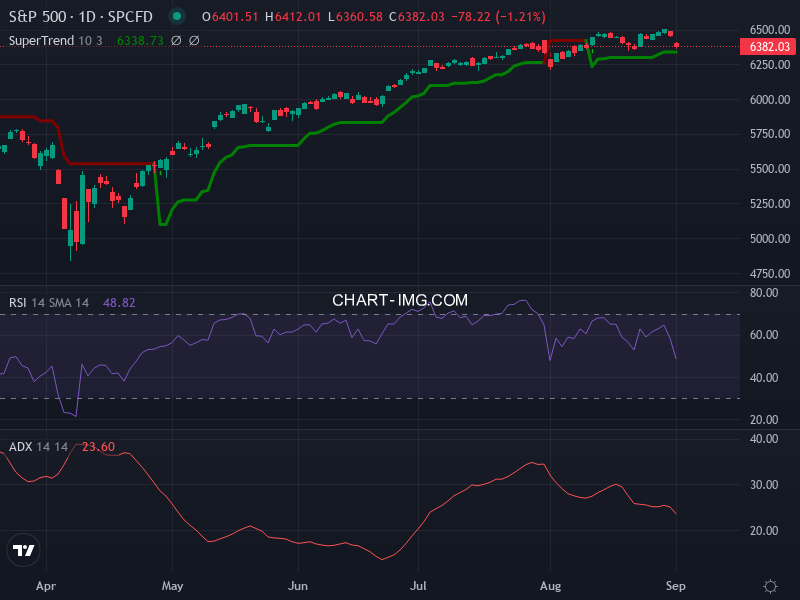
Task: Click the 4750.00 price scale label
Action: 770,274
